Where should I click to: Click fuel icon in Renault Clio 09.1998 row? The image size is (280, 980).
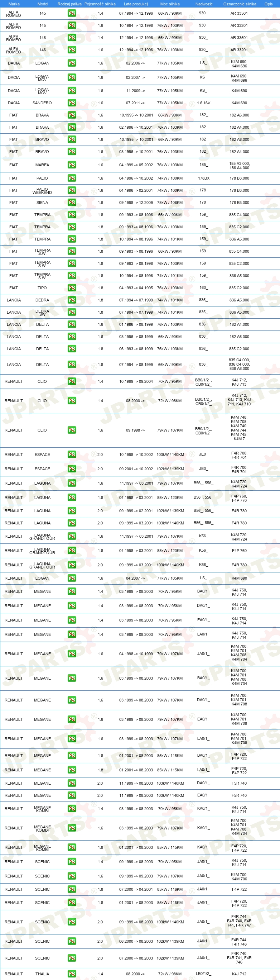[72, 430]
